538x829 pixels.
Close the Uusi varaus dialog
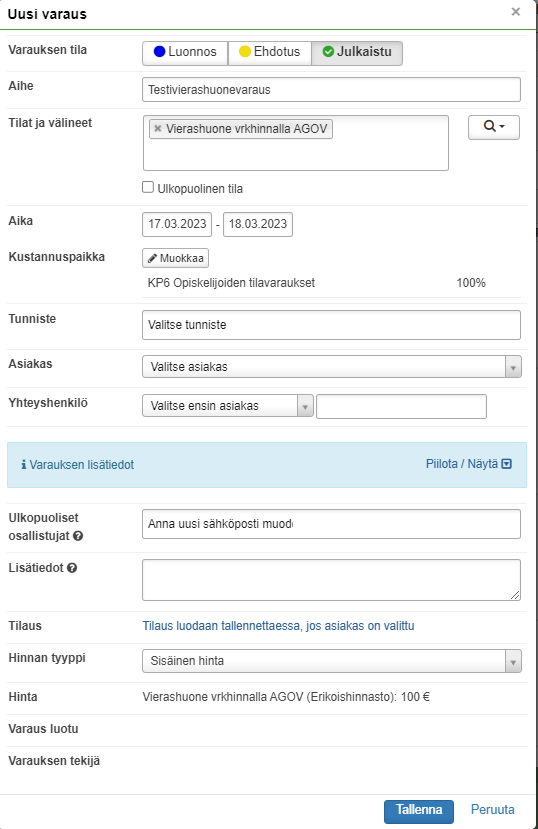tap(516, 12)
